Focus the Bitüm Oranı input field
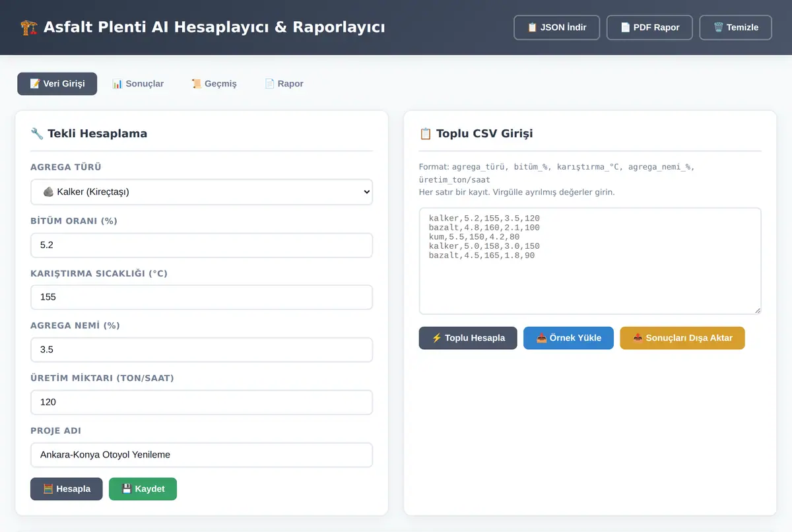This screenshot has height=532, width=792. point(201,245)
